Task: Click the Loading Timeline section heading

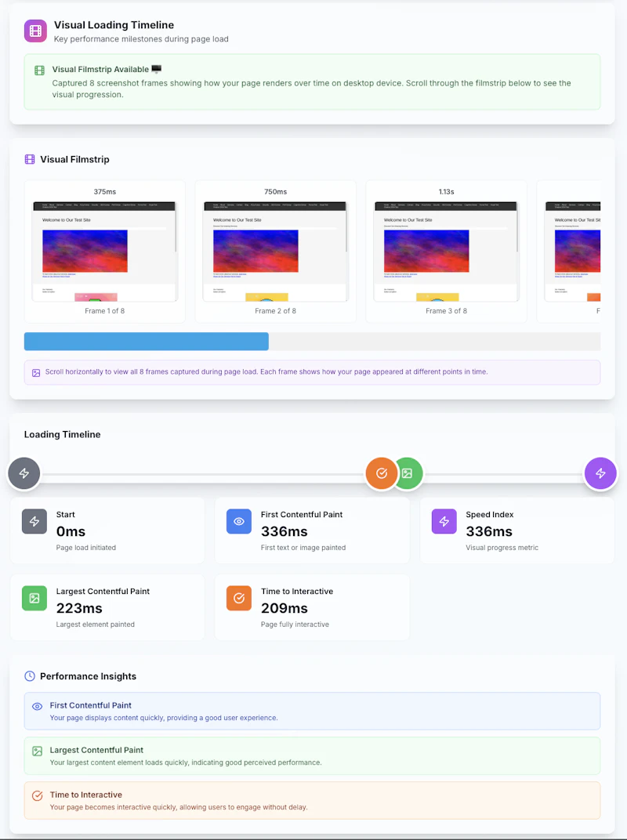Action: point(62,434)
